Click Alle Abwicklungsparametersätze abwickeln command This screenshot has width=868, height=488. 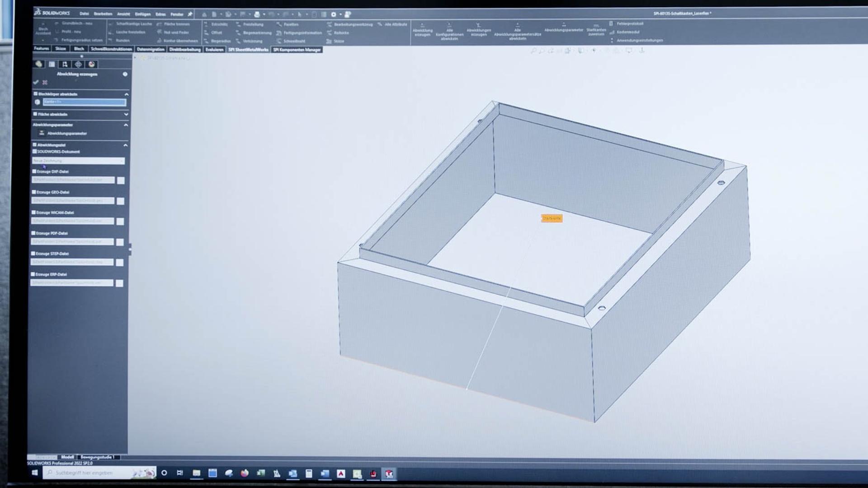[x=517, y=32]
